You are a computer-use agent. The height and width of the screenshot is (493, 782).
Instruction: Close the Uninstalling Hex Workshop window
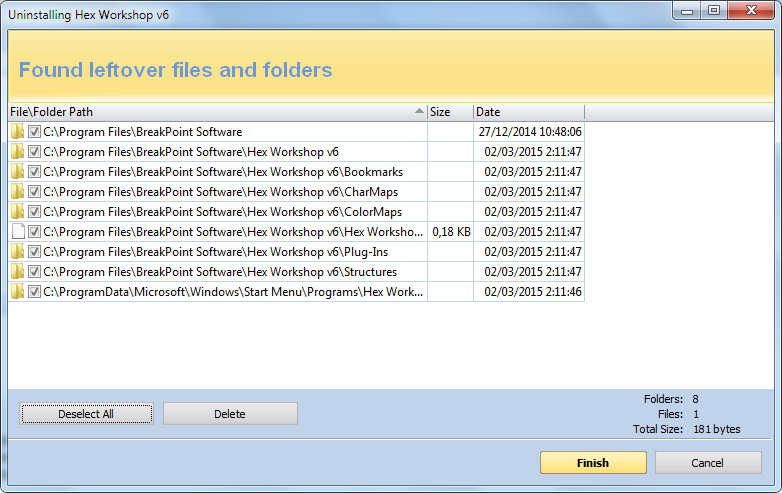751,10
